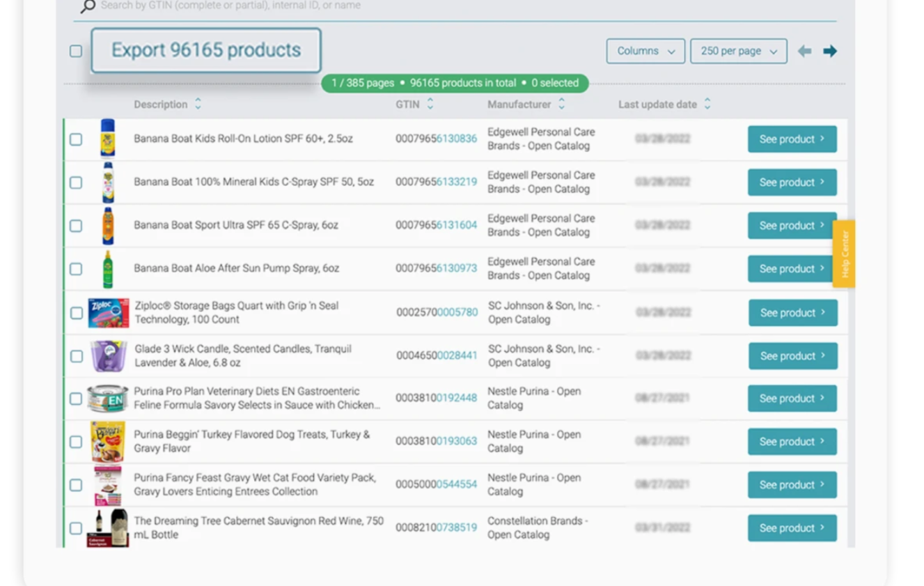This screenshot has width=924, height=586.
Task: Open Banana Boat 100% Mineral Kids thumbnail
Action: [x=108, y=183]
